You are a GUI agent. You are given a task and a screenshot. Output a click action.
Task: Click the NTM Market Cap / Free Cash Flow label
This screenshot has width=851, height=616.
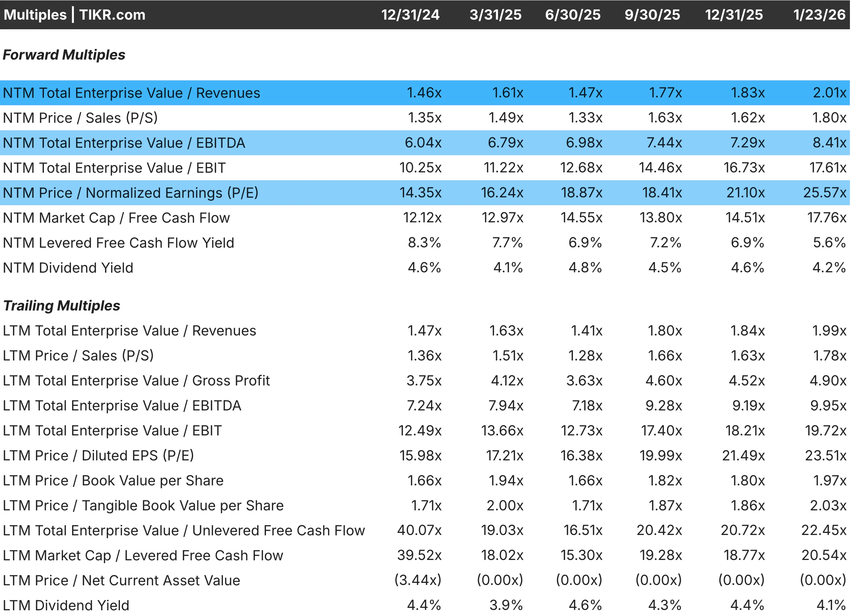tap(116, 218)
